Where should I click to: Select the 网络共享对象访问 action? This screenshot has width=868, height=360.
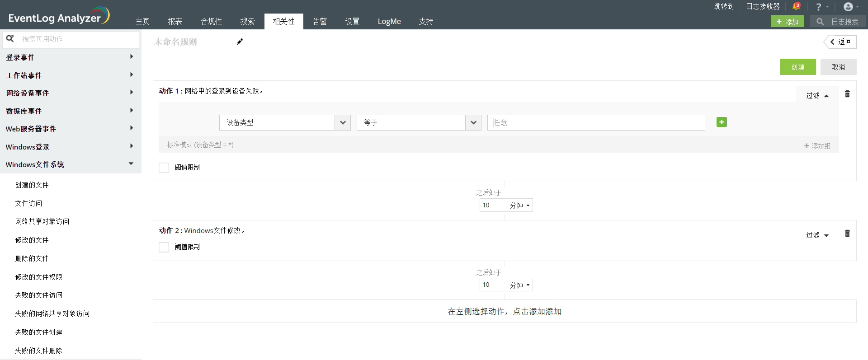pos(42,221)
